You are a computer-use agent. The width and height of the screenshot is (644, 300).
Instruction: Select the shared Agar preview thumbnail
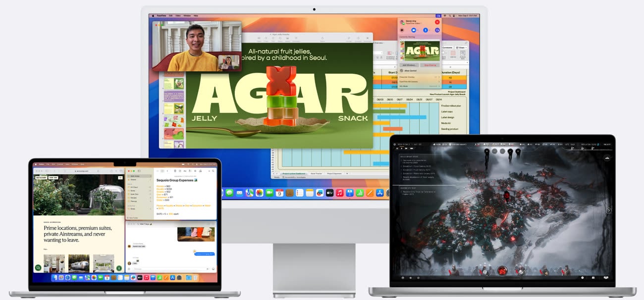pyautogui.click(x=420, y=50)
